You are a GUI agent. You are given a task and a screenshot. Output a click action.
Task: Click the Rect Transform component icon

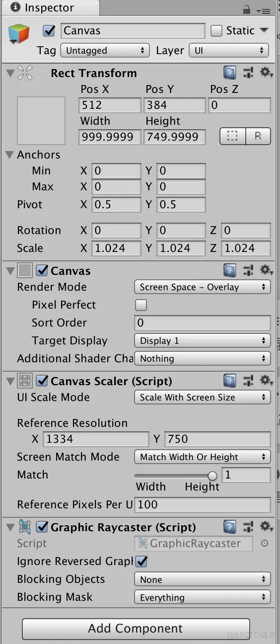click(x=25, y=74)
